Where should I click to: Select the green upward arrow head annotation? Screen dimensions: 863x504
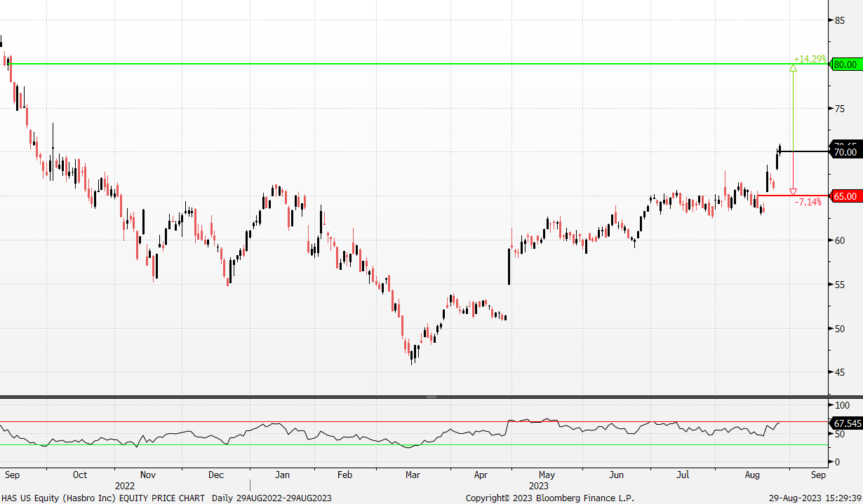coord(793,68)
